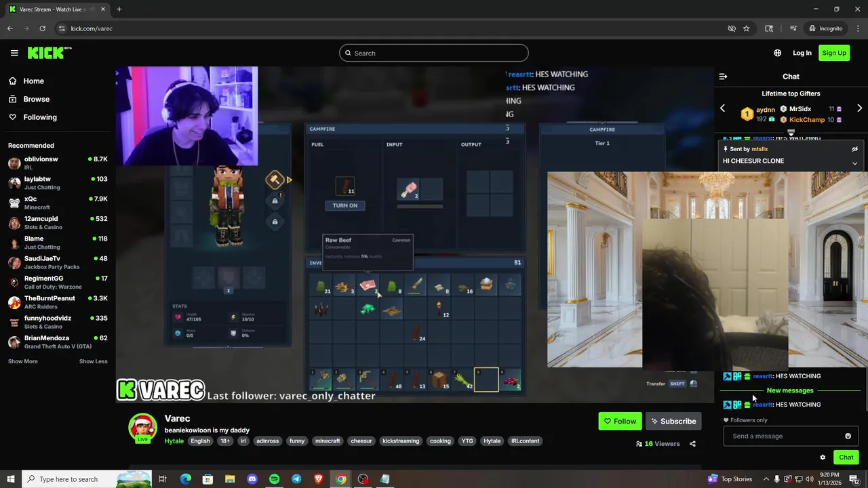The width and height of the screenshot is (868, 488).
Task: Click the New messages indicator
Action: (789, 390)
